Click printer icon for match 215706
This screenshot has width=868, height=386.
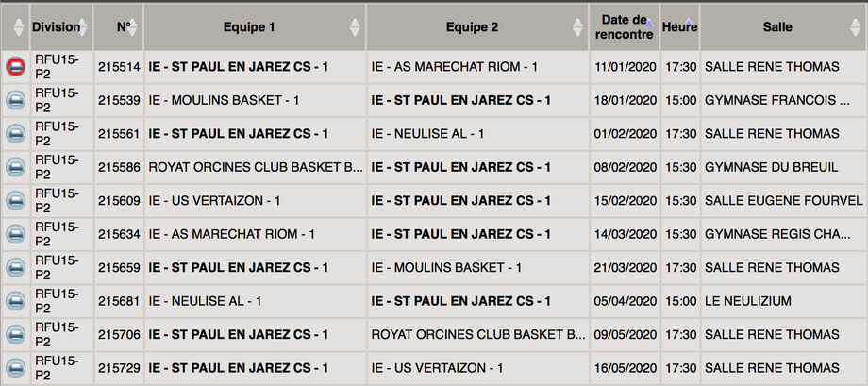click(15, 334)
